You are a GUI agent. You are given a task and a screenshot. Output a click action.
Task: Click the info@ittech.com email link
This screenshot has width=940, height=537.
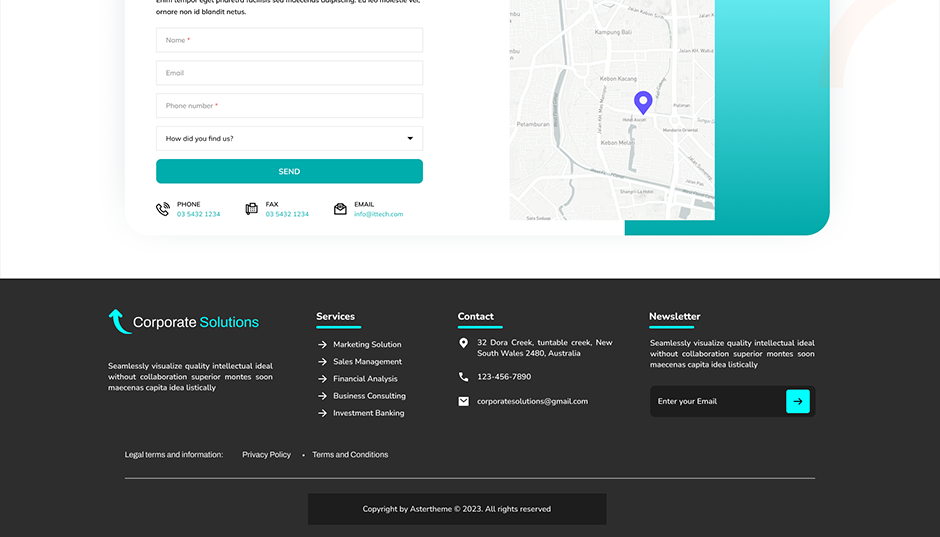coord(378,214)
